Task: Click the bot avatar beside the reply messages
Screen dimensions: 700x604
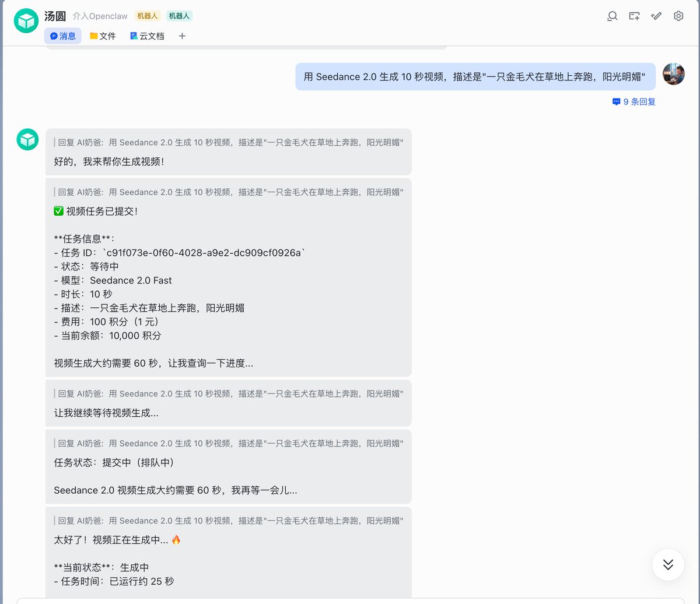Action: point(27,139)
